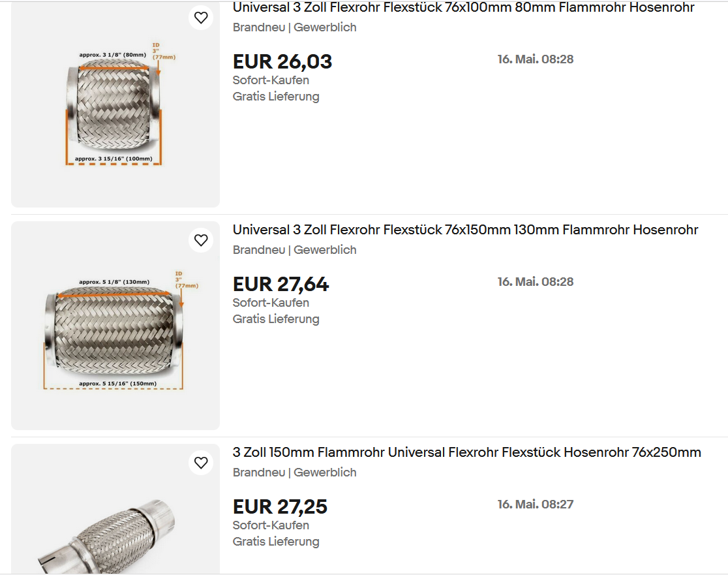Click the EUR 26,03 price
728x575 pixels.
[282, 62]
